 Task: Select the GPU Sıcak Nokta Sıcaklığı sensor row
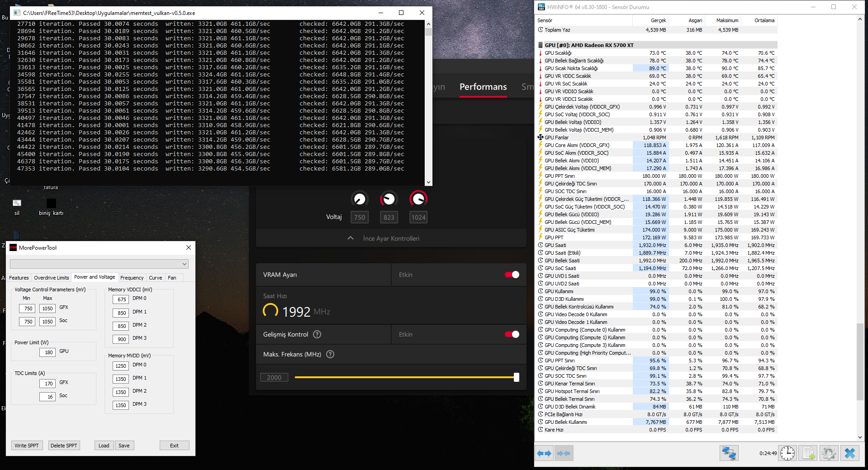657,68
